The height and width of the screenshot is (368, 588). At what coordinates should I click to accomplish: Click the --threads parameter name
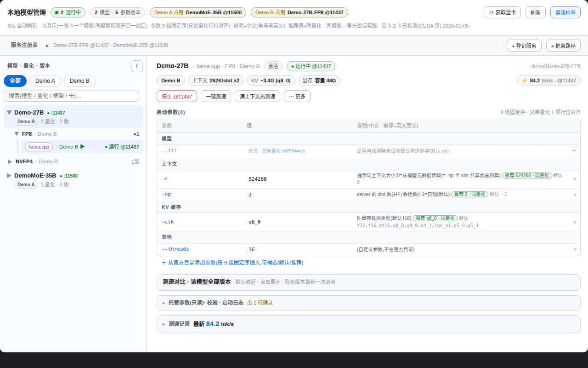[x=175, y=249]
